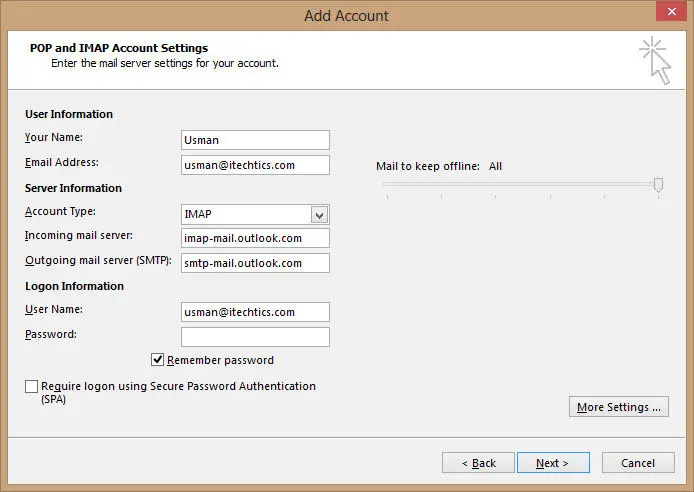This screenshot has height=492, width=694.
Task: Click the empty Password field
Action: point(255,337)
